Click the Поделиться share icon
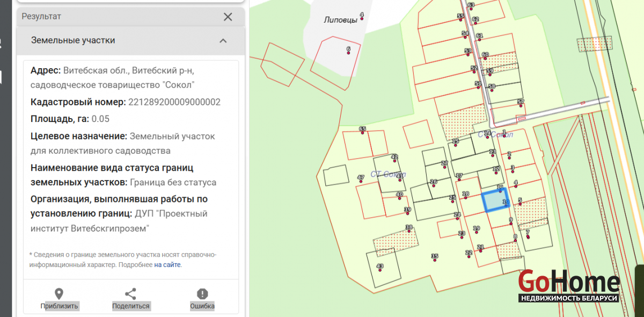The image size is (644, 317). click(x=130, y=294)
